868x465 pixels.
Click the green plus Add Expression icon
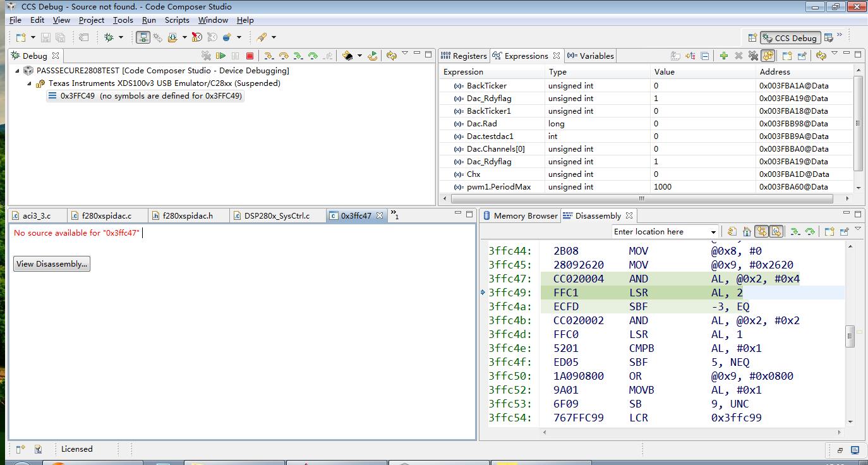coord(723,56)
